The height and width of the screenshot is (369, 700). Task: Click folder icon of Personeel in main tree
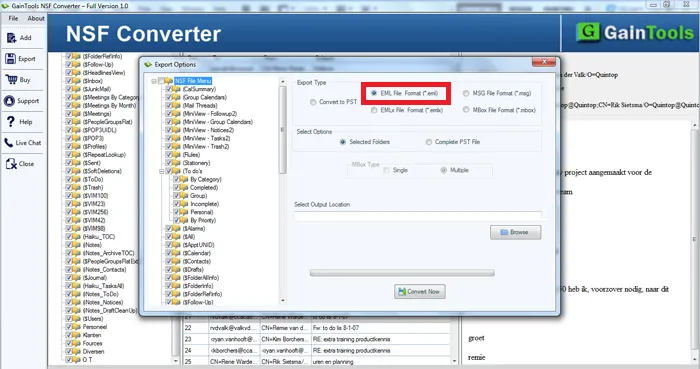(77, 327)
